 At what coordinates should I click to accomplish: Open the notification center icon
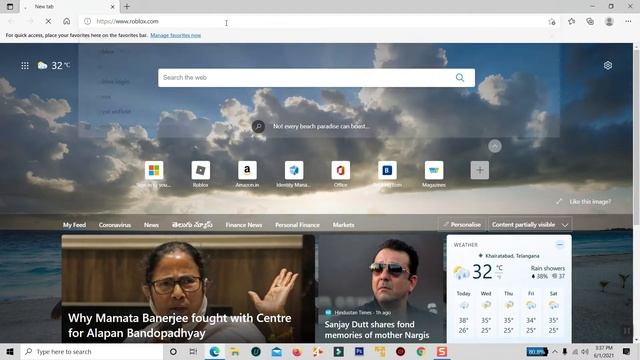(627, 351)
